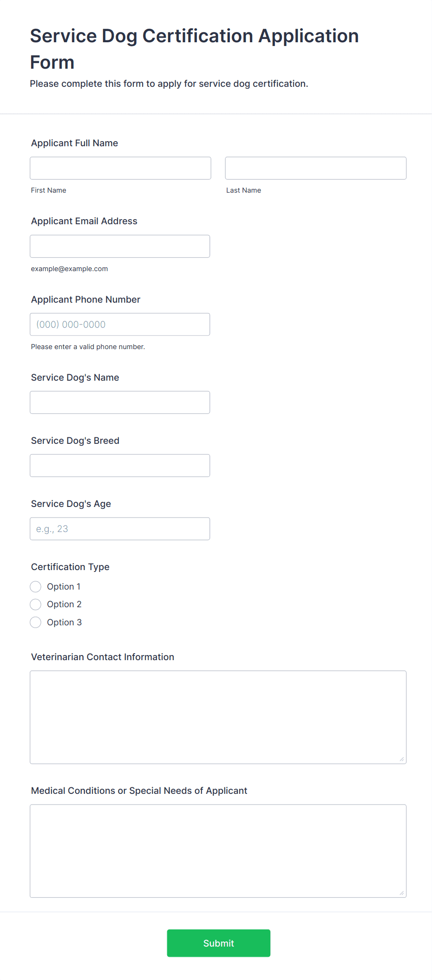
Task: Click the Medical Conditions textarea resize handle
Action: pyautogui.click(x=402, y=893)
